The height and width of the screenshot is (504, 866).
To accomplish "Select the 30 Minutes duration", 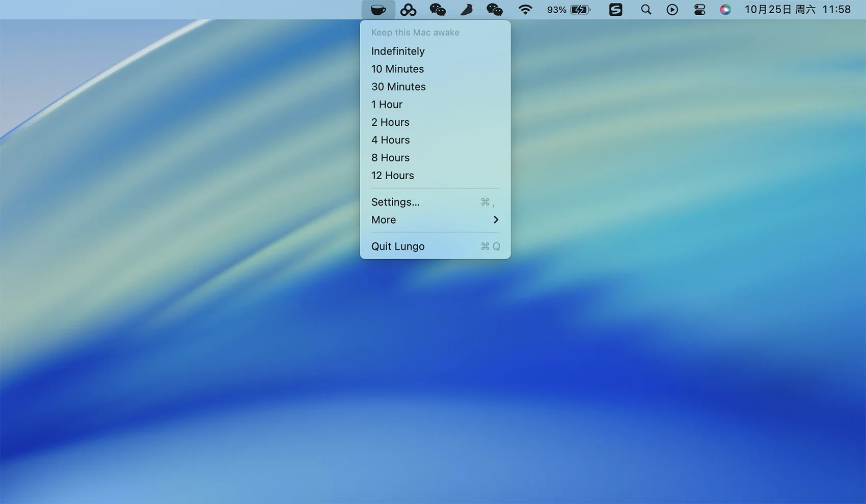I will coord(398,87).
